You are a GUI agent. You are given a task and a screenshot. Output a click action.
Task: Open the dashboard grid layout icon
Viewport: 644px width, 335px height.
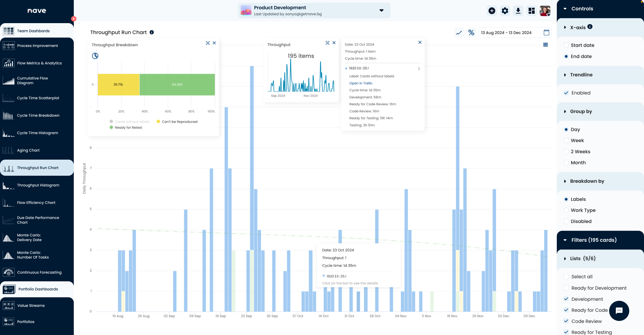(x=532, y=11)
